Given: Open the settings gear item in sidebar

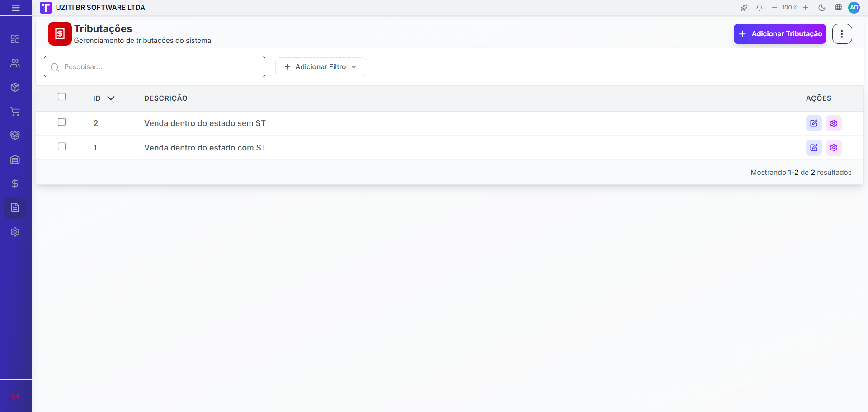Looking at the screenshot, I should pyautogui.click(x=15, y=232).
